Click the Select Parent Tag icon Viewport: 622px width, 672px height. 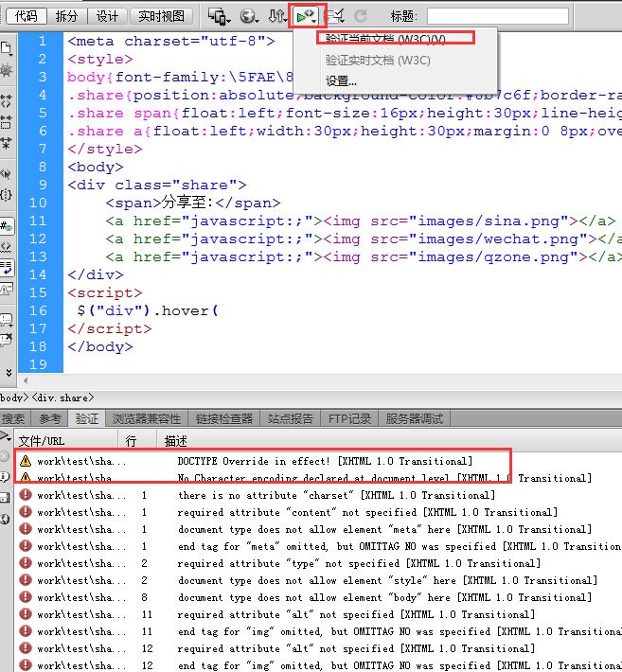(6, 174)
